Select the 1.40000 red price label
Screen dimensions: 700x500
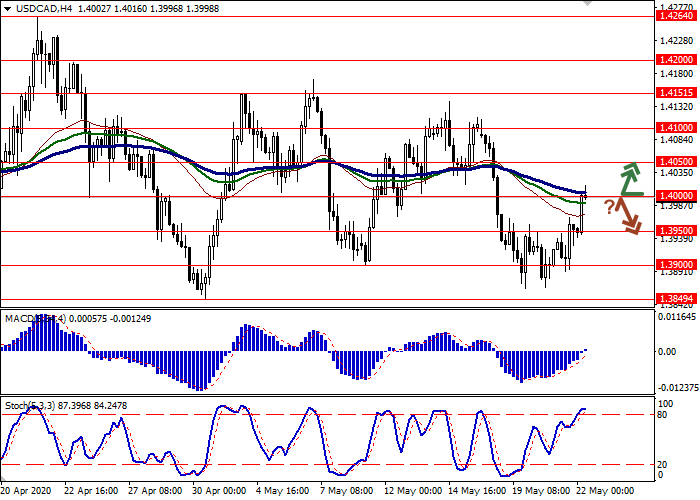click(677, 196)
